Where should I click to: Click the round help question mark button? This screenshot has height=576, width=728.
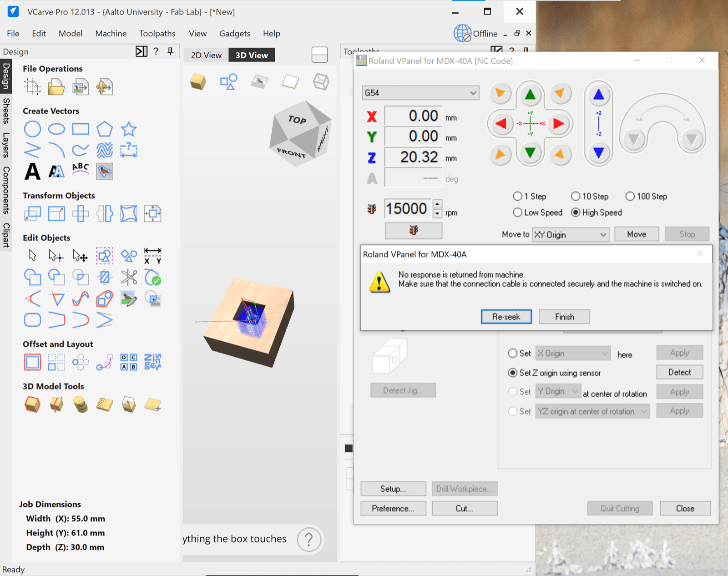pyautogui.click(x=309, y=539)
